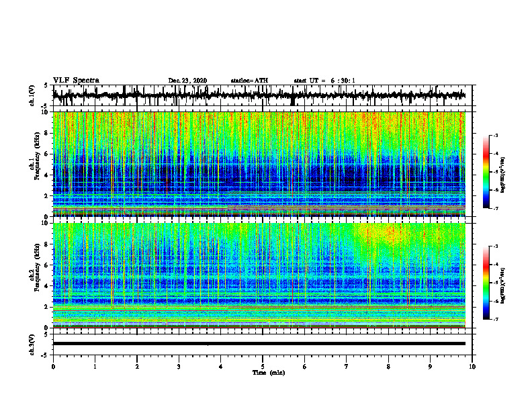
Task: Select the date text "Dec. 23, 2020"
Action: tap(187, 81)
